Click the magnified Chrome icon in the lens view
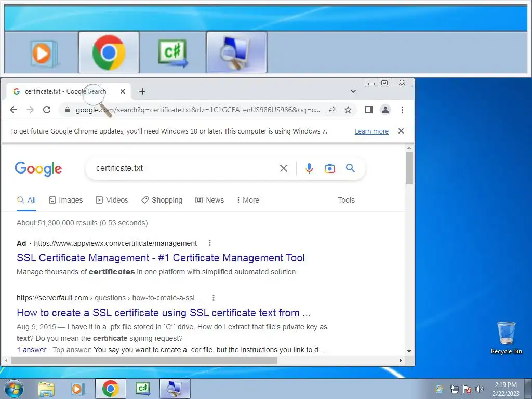This screenshot has height=399, width=532. (109, 52)
